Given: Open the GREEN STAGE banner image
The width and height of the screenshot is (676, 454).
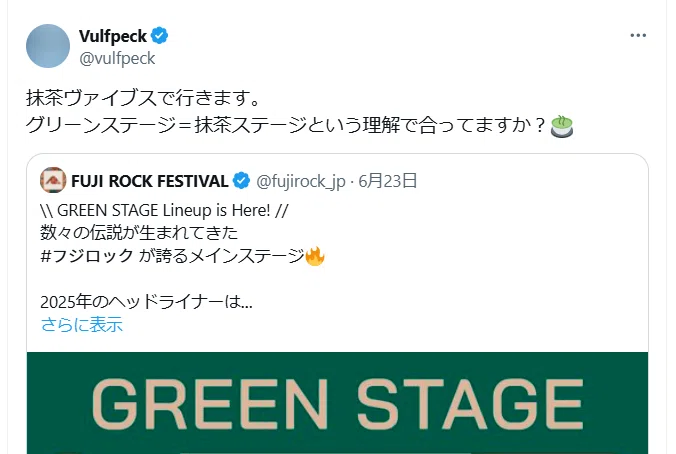Looking at the screenshot, I should tap(338, 403).
